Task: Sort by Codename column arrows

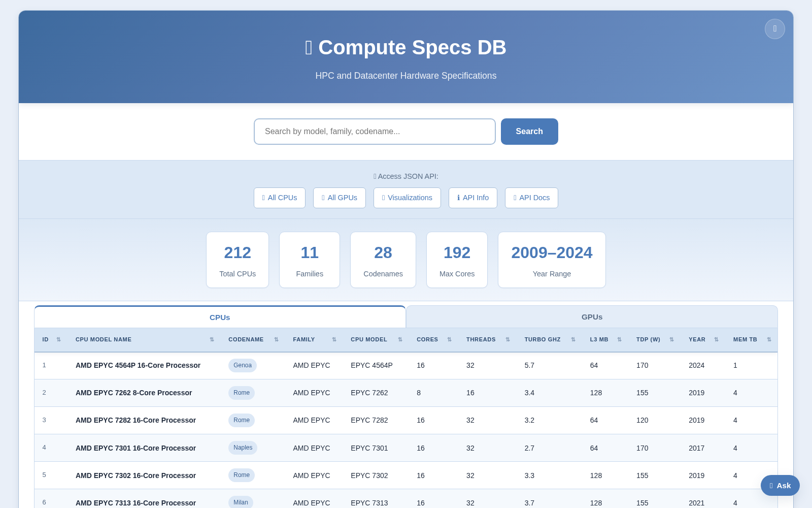Action: [x=276, y=340]
